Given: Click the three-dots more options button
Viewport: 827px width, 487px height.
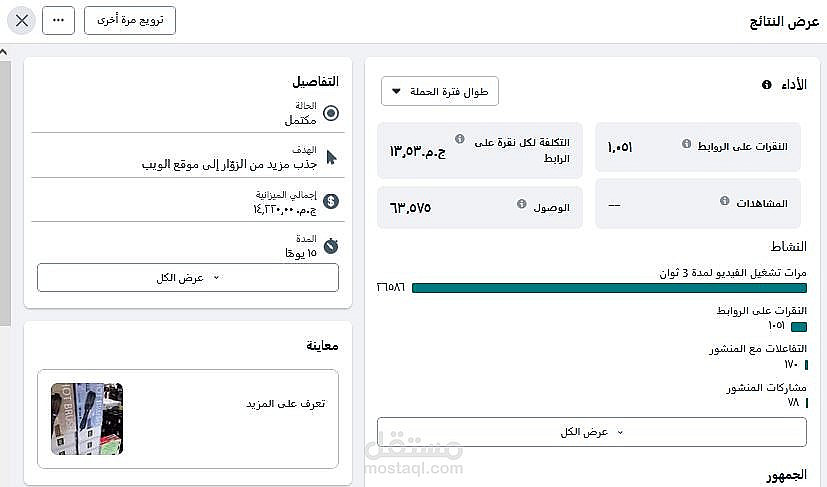Looking at the screenshot, I should point(59,20).
